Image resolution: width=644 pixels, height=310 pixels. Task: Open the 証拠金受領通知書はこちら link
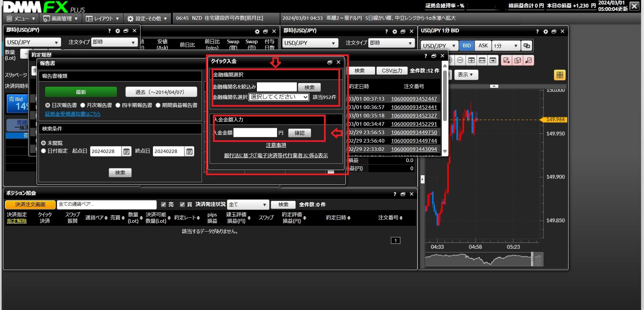[73, 114]
